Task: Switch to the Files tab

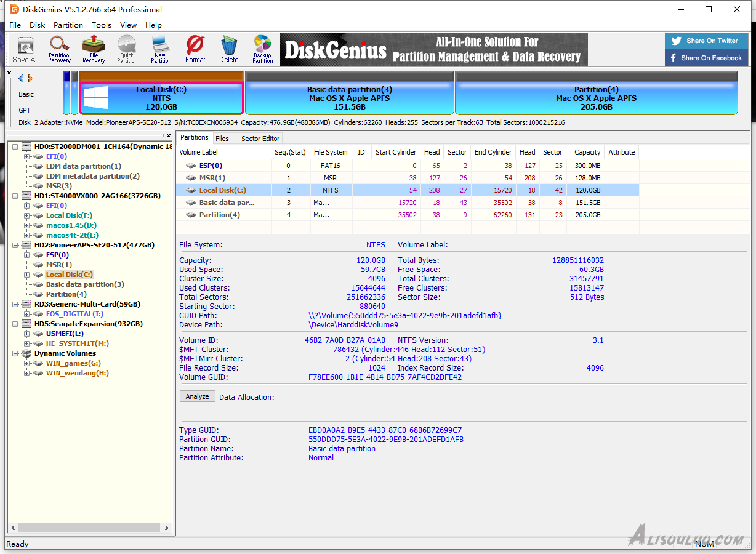Action: pyautogui.click(x=222, y=138)
